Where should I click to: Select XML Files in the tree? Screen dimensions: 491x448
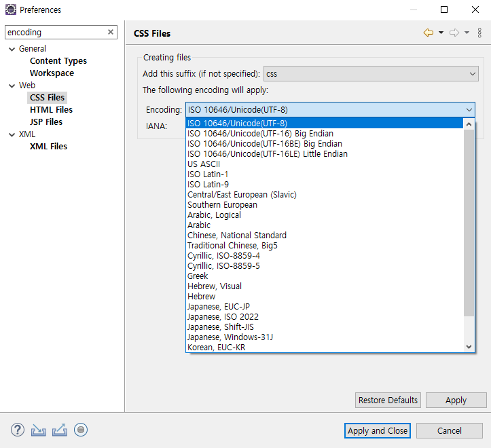pyautogui.click(x=48, y=146)
